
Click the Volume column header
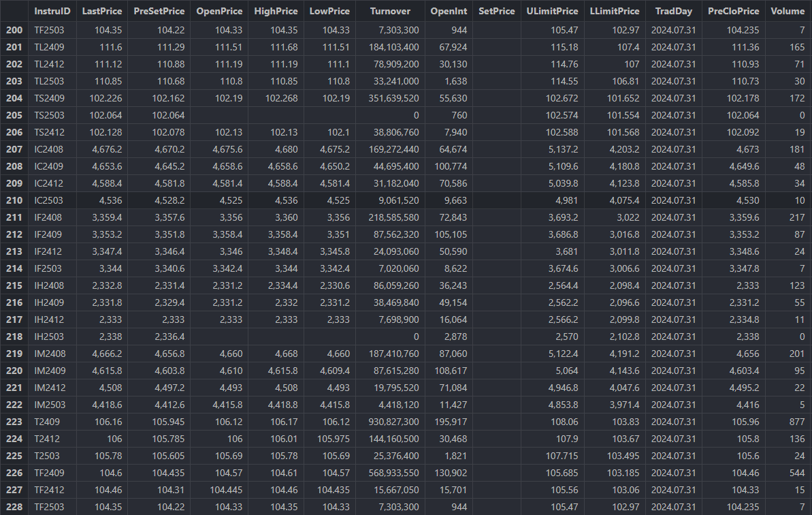787,12
